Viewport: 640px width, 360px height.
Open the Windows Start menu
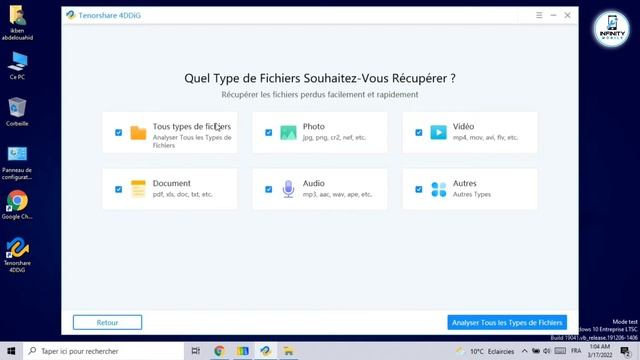coord(11,351)
